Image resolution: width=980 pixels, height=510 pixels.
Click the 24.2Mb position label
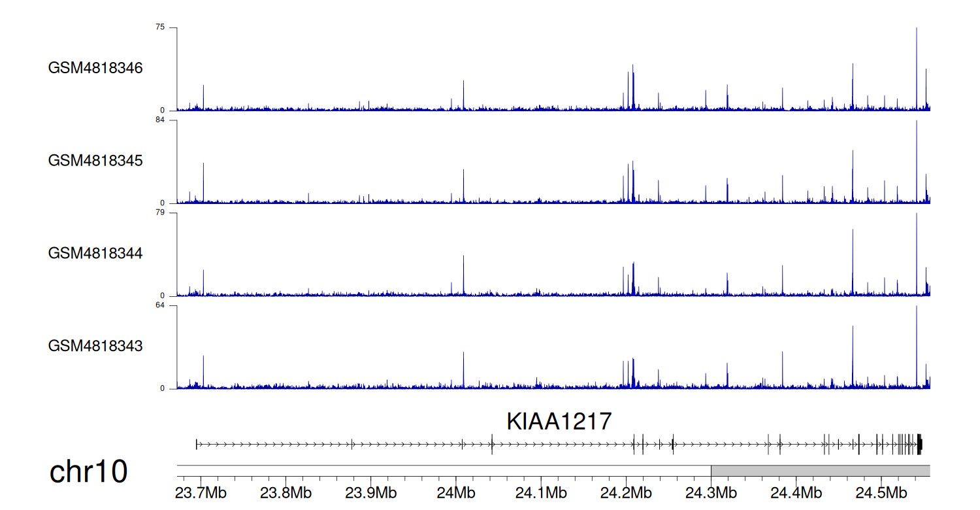click(626, 492)
